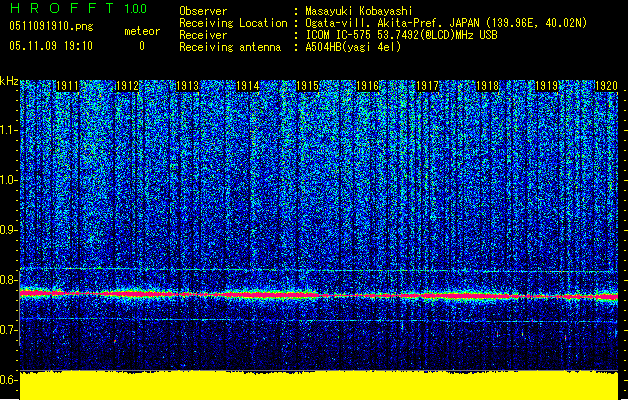Viewport: 629px width, 400px height.
Task: Click the Receiving Location label
Action: pos(233,23)
